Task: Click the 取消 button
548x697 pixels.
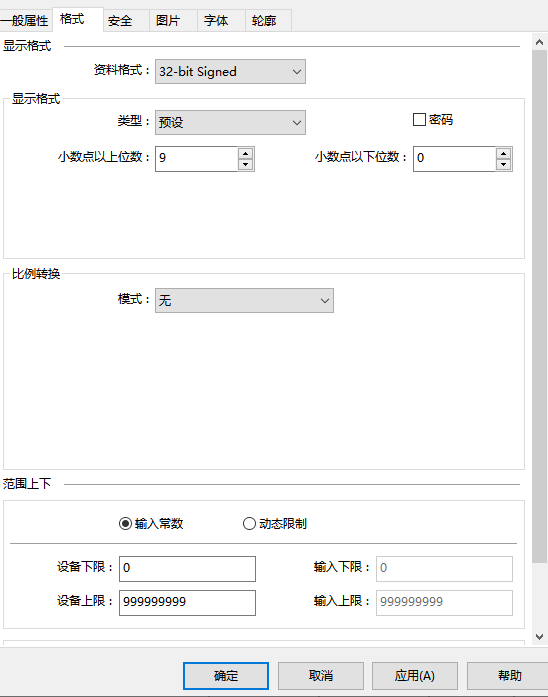Action: 321,676
